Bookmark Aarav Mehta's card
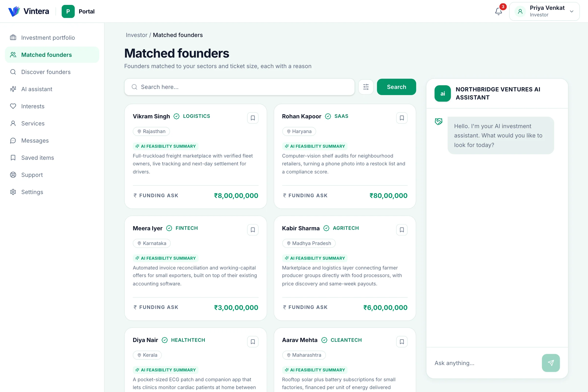The image size is (588, 392). coord(402,342)
